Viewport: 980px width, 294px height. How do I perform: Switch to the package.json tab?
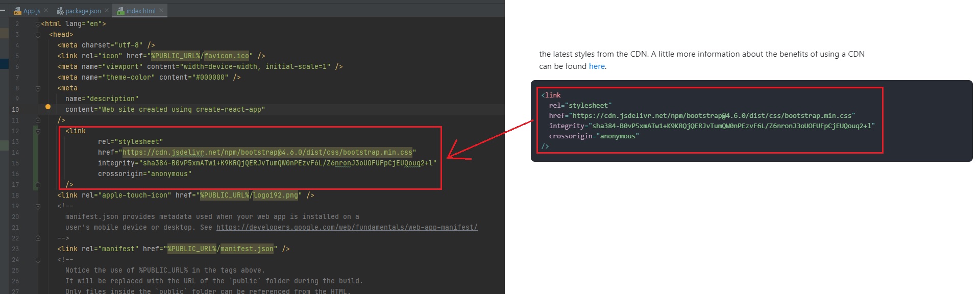[x=83, y=11]
